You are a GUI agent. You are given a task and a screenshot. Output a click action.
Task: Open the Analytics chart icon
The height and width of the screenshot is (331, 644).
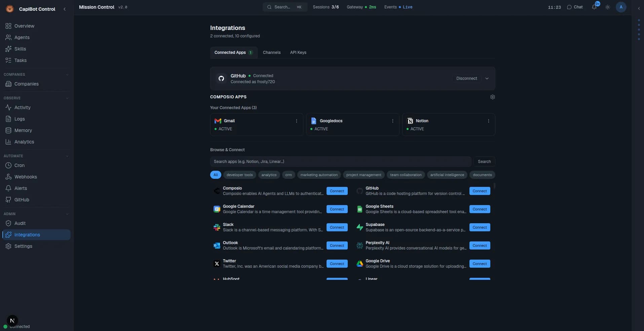point(8,142)
